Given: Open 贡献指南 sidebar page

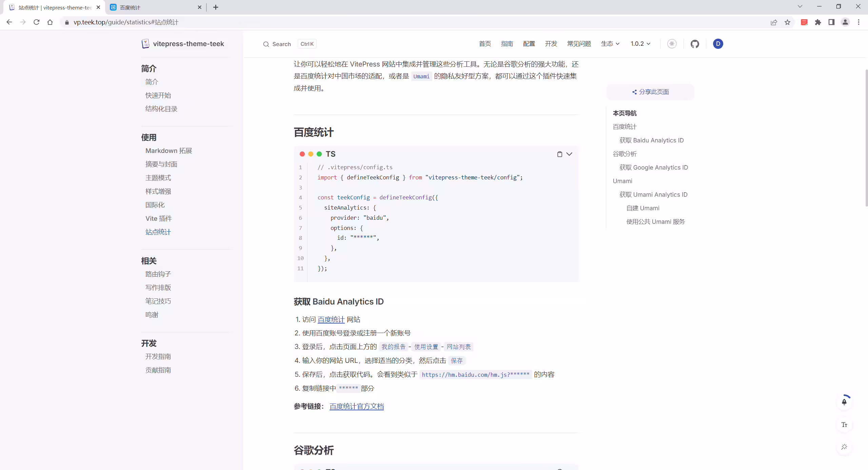Looking at the screenshot, I should (158, 370).
